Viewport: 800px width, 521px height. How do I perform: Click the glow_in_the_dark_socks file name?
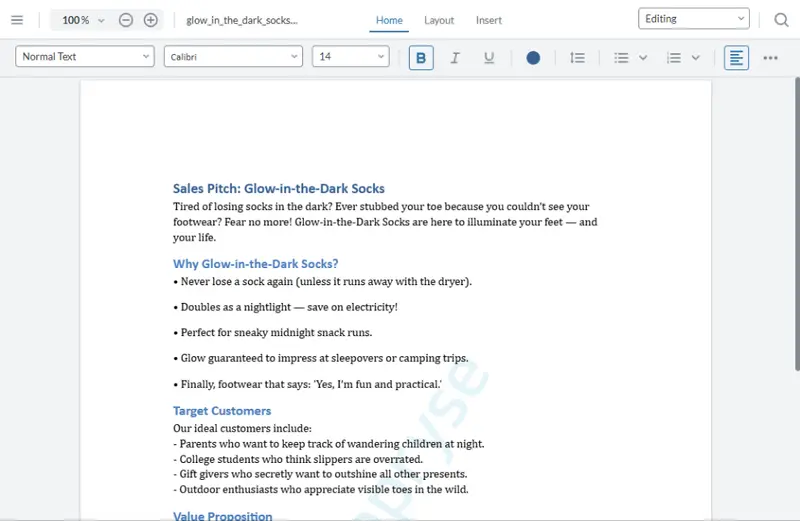pyautogui.click(x=242, y=20)
